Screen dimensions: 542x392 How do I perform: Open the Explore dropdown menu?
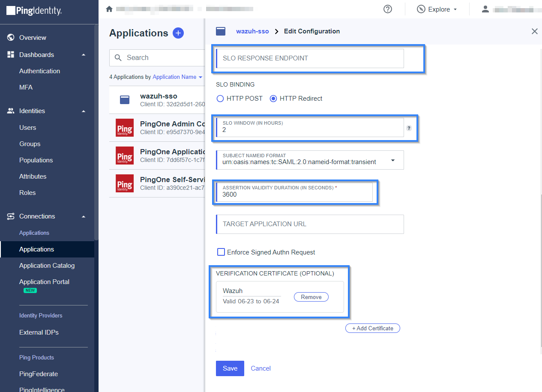(438, 9)
